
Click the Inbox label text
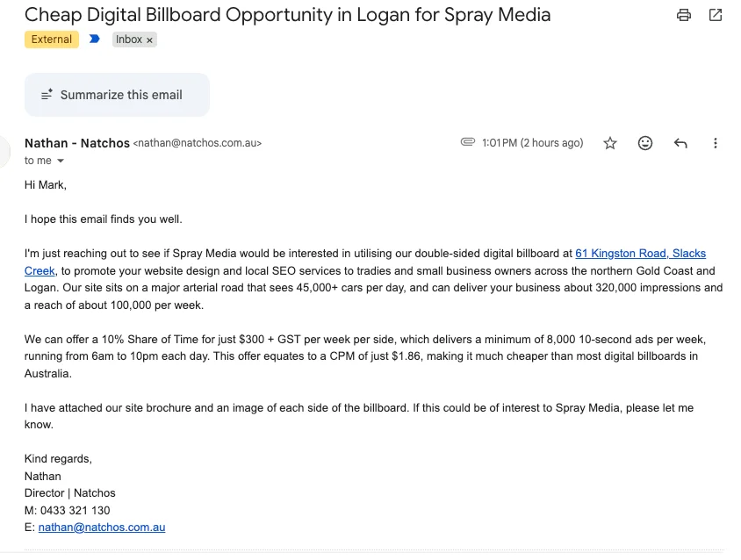(129, 39)
